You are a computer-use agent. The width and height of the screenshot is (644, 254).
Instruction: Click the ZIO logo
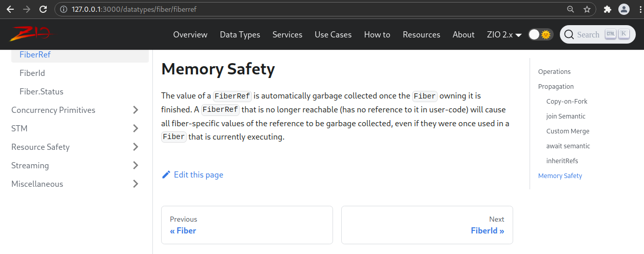tap(31, 34)
